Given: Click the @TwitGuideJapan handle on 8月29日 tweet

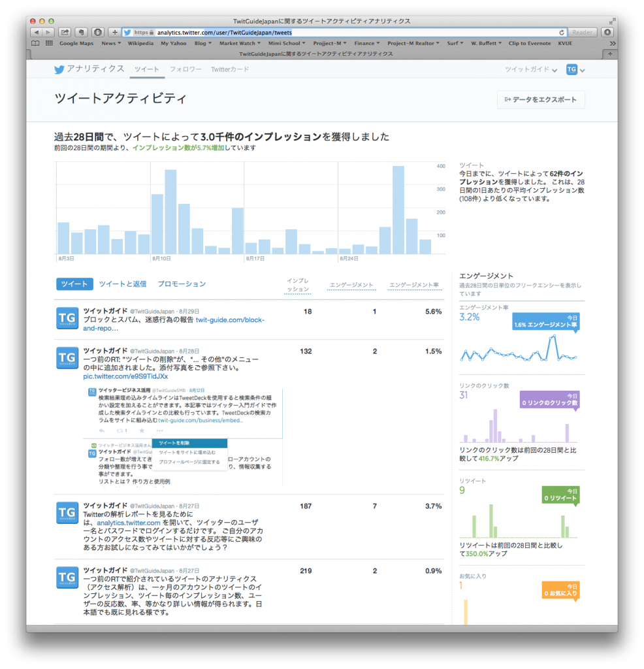Looking at the screenshot, I should [152, 312].
